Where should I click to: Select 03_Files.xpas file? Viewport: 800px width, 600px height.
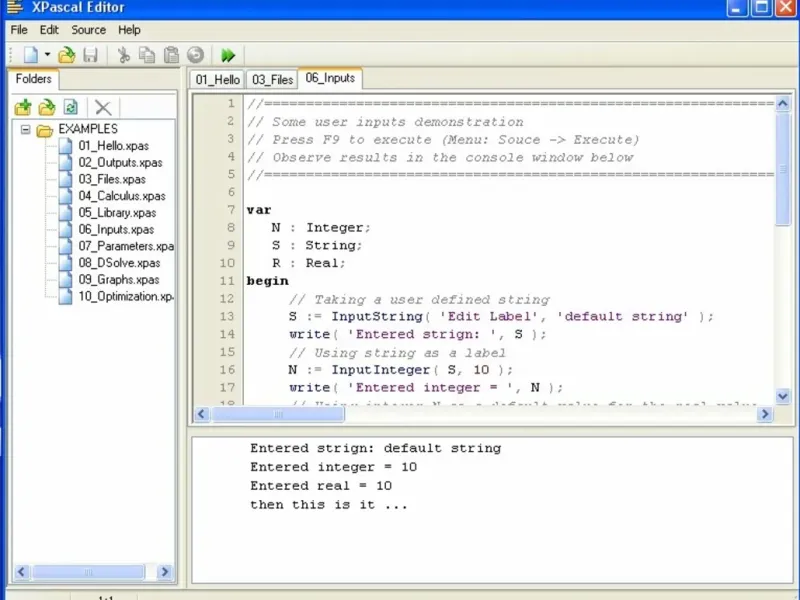[x=112, y=180]
